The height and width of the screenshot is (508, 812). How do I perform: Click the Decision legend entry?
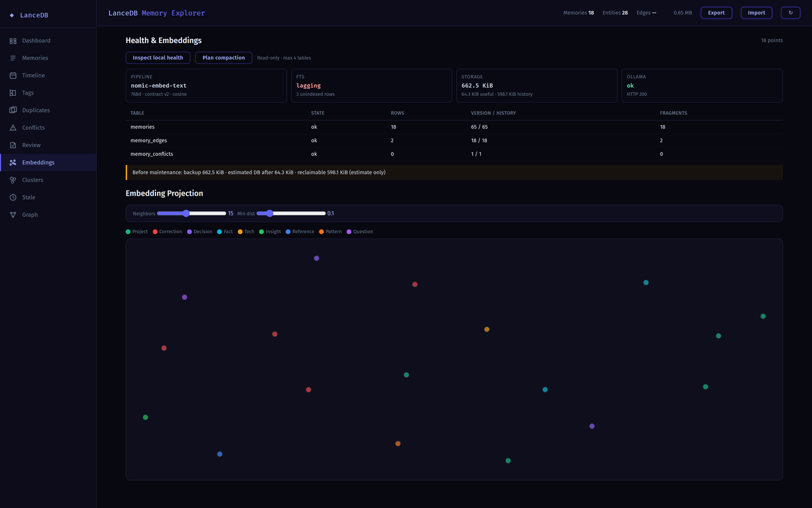tap(200, 232)
